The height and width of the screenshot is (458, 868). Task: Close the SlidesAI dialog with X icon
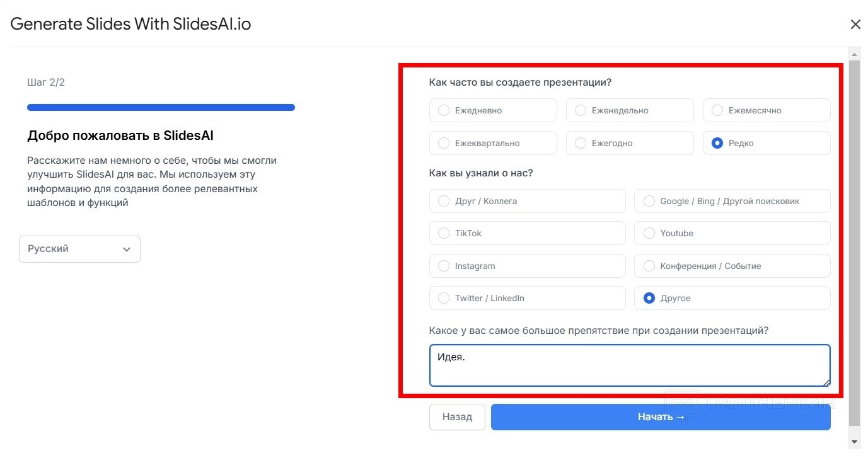click(x=855, y=25)
